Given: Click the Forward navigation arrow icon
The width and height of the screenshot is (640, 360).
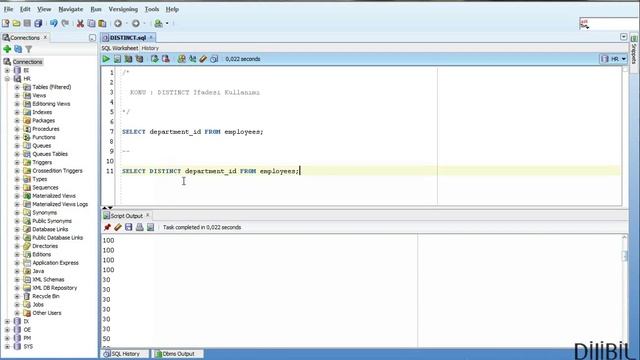Looking at the screenshot, I should click(136, 23).
